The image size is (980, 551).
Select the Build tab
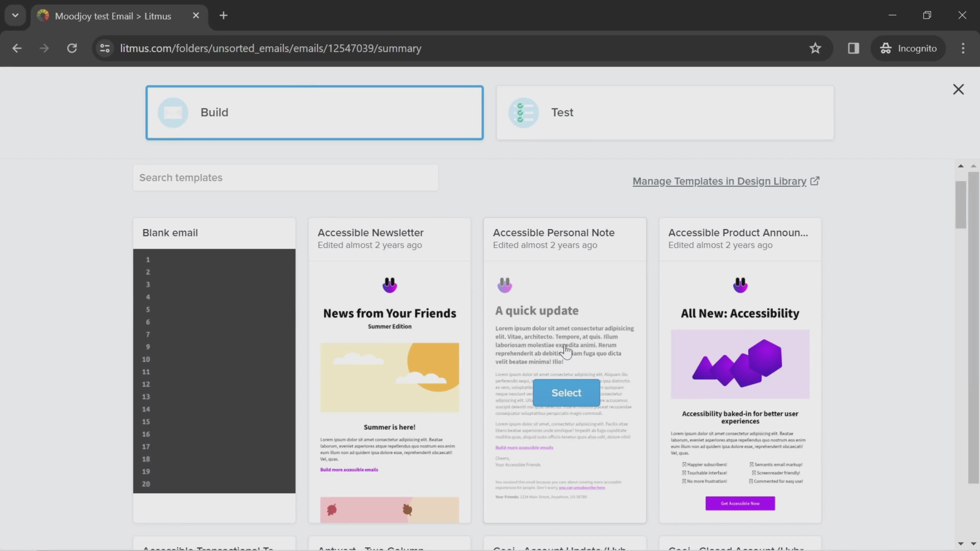tap(314, 112)
